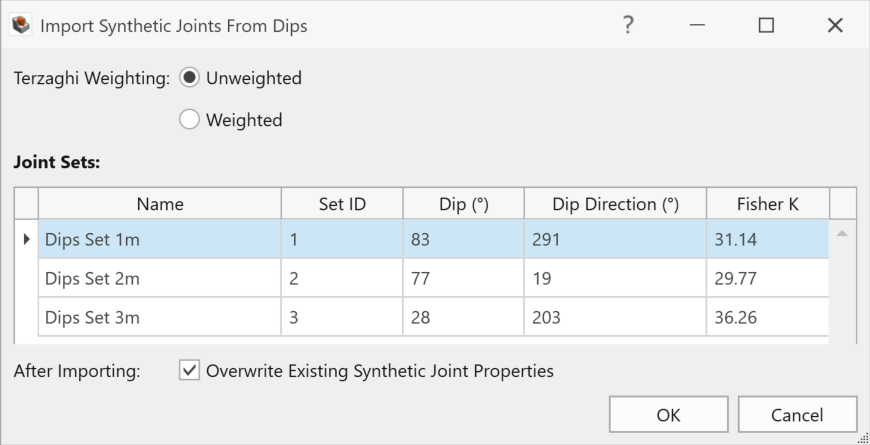
Task: Click Set ID cell of Dips Set 1m
Action: coord(342,239)
